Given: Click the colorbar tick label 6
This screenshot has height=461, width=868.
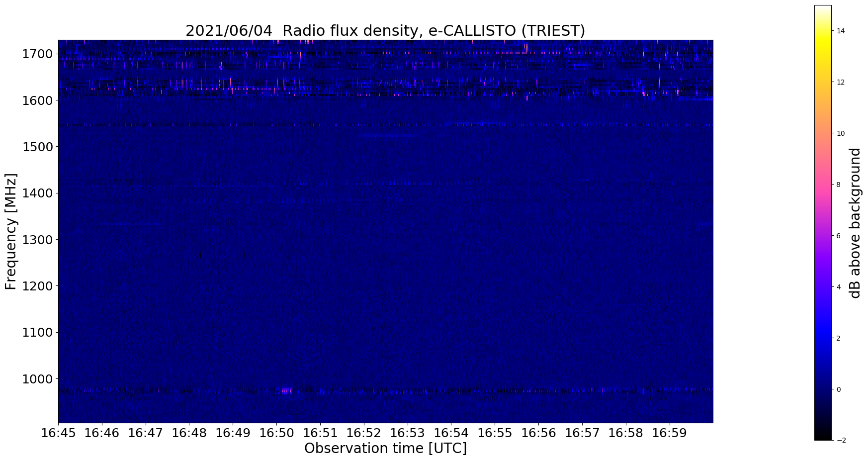Looking at the screenshot, I should pyautogui.click(x=839, y=236).
